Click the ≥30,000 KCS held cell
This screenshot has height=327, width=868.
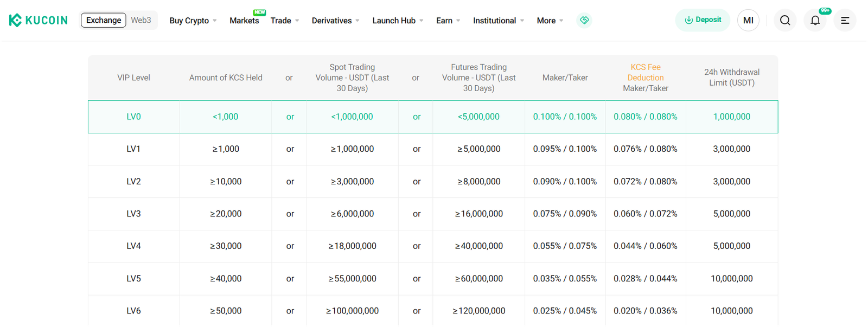pos(226,246)
